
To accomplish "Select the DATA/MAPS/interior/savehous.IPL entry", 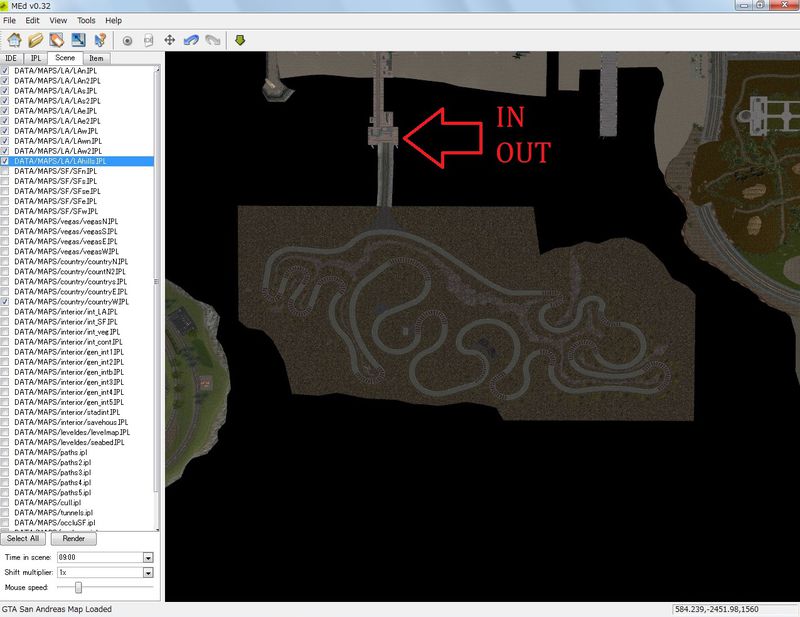I will coord(71,422).
